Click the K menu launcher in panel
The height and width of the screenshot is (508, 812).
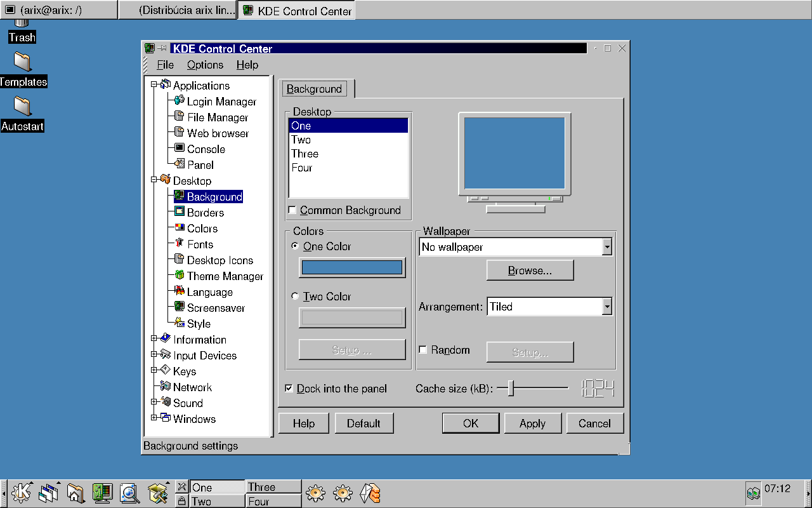click(21, 492)
